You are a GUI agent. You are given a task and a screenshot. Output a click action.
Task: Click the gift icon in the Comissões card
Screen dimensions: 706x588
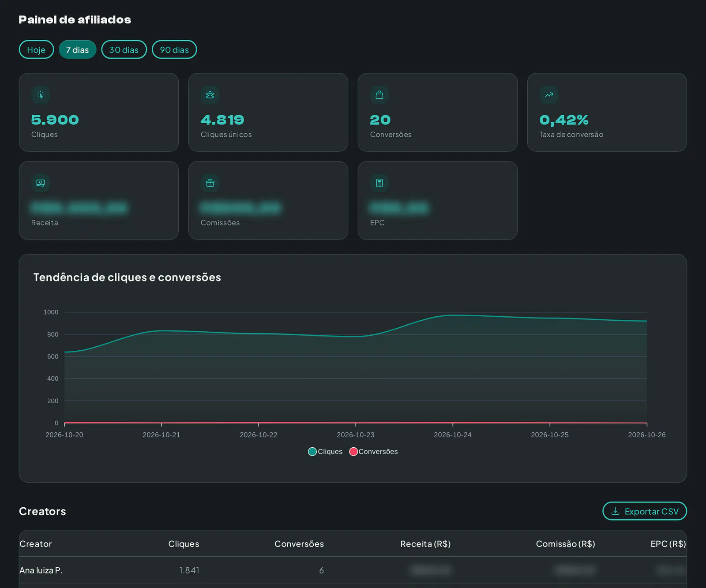pyautogui.click(x=210, y=183)
